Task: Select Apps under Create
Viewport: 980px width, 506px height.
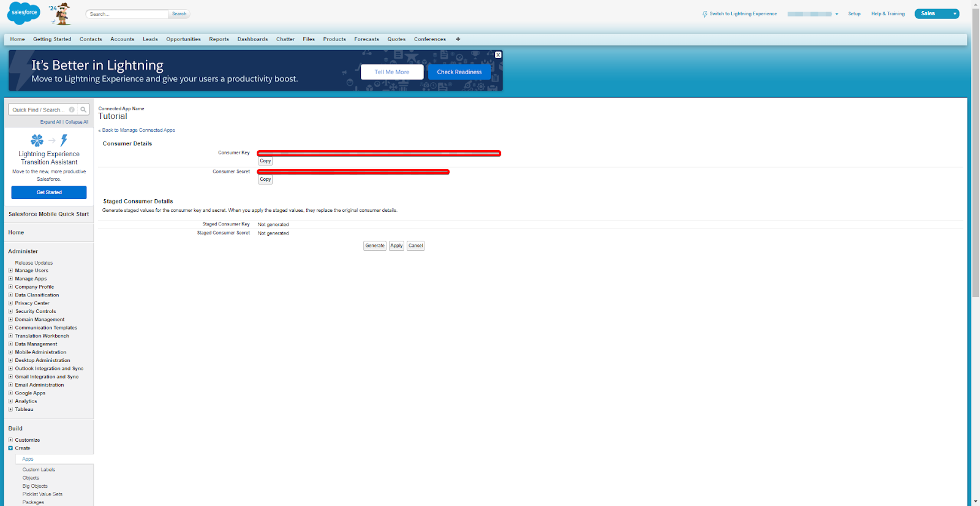Action: tap(28, 459)
